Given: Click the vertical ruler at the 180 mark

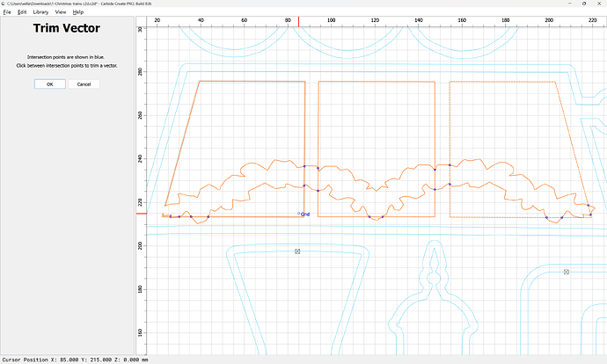Looking at the screenshot, I should [141, 288].
